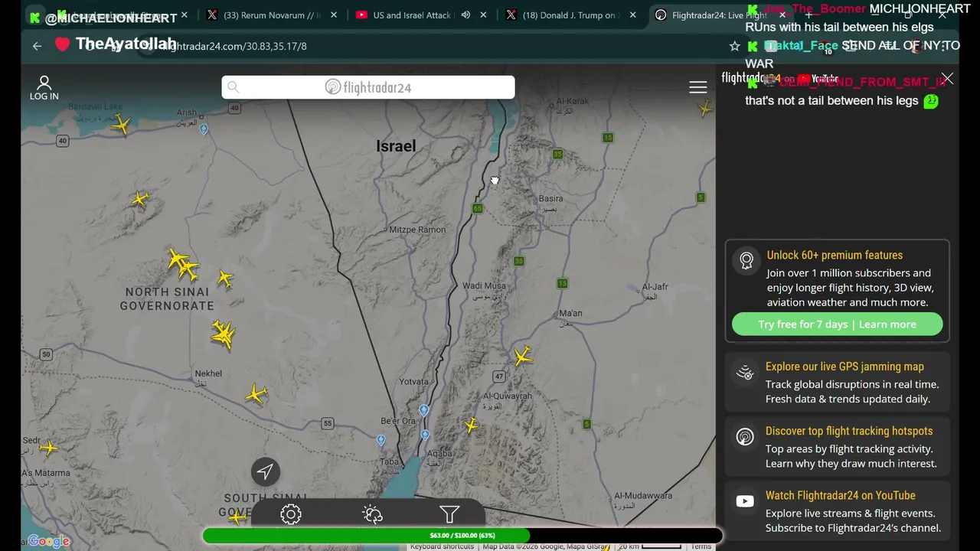Image resolution: width=980 pixels, height=551 pixels.
Task: Click the airport pin near Arish
Action: (204, 129)
